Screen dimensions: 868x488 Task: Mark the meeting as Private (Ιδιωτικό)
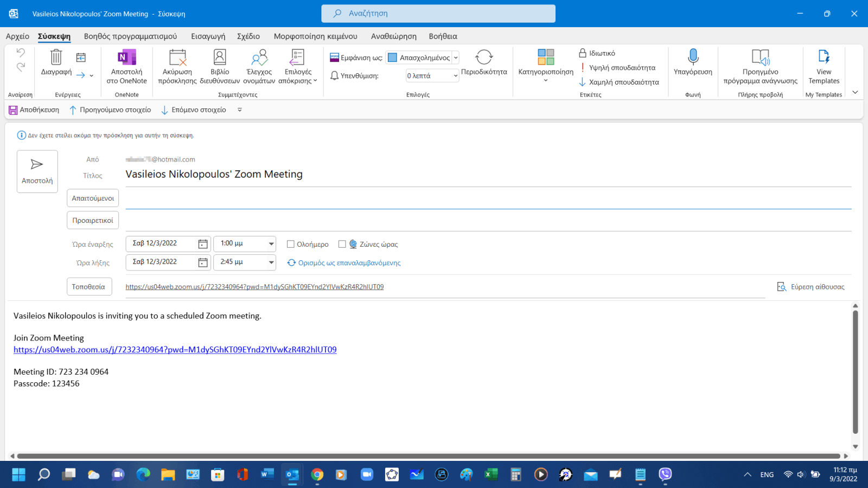tap(597, 53)
